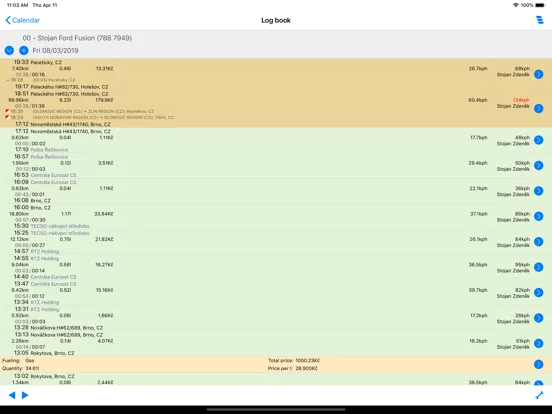Select the 6.23l fuel consumption value
The height and width of the screenshot is (414, 552).
pos(65,100)
